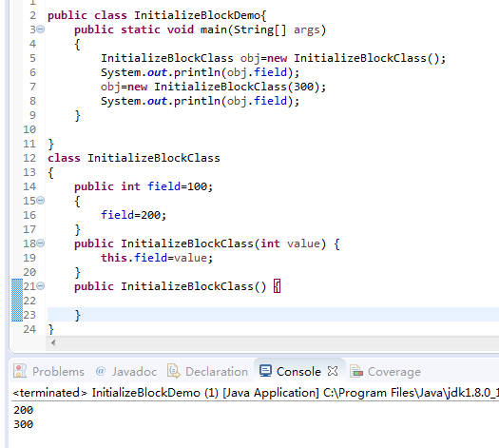Collapse the main method fold marker

click(41, 29)
